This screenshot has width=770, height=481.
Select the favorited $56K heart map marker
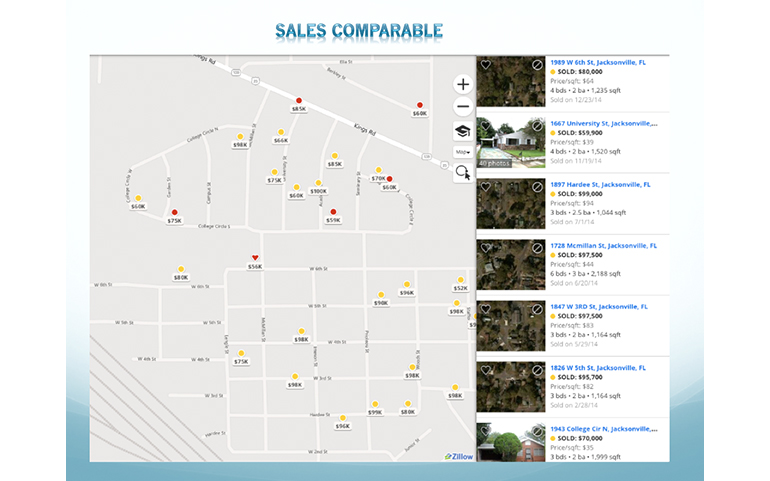[255, 258]
